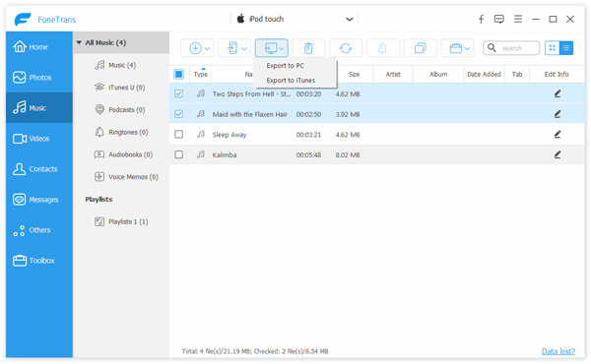Go to Photos in the sidebar
Screen dimensions: 591x364
[39, 77]
